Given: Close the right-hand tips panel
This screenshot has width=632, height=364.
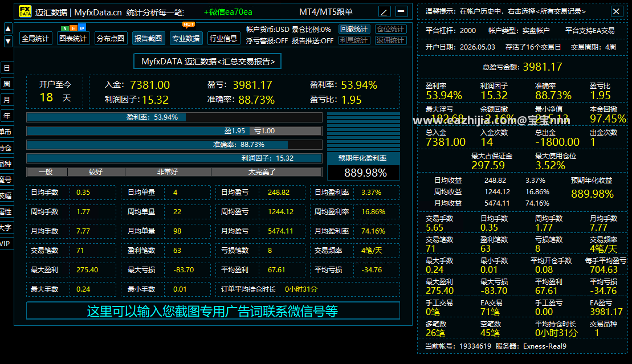Looking at the screenshot, I should point(616,11).
